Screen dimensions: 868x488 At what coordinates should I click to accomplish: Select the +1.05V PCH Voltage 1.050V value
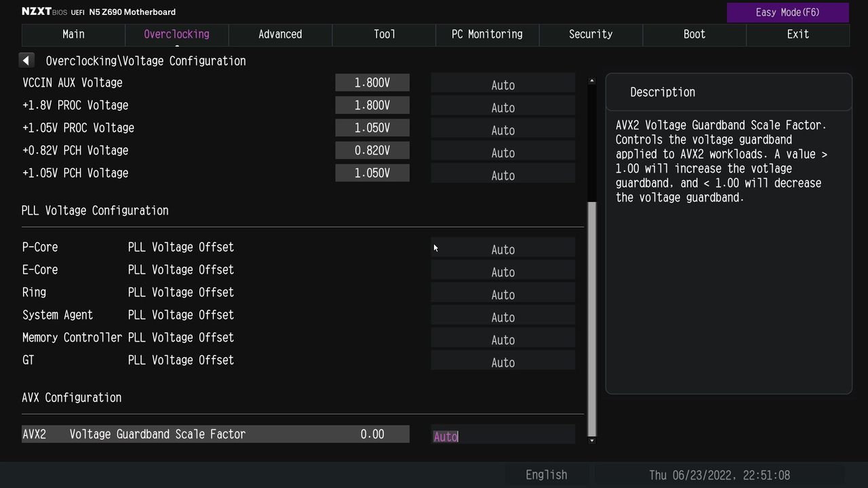tap(372, 173)
